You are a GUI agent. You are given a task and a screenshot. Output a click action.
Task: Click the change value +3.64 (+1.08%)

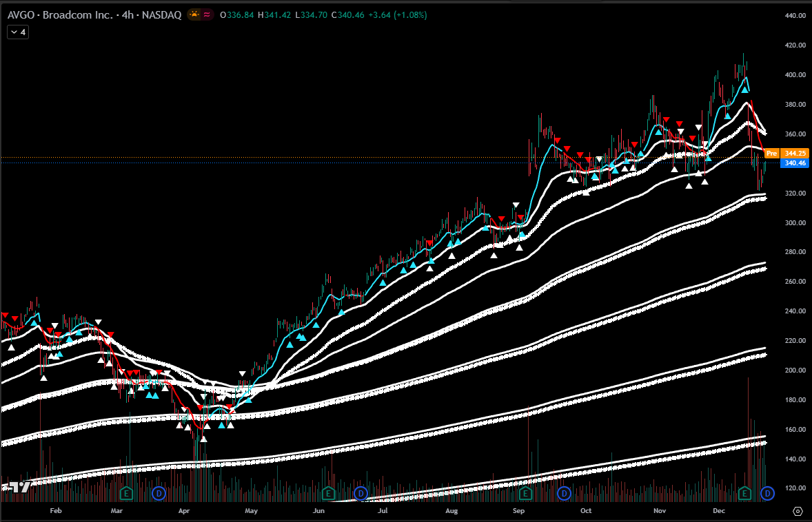tap(398, 15)
